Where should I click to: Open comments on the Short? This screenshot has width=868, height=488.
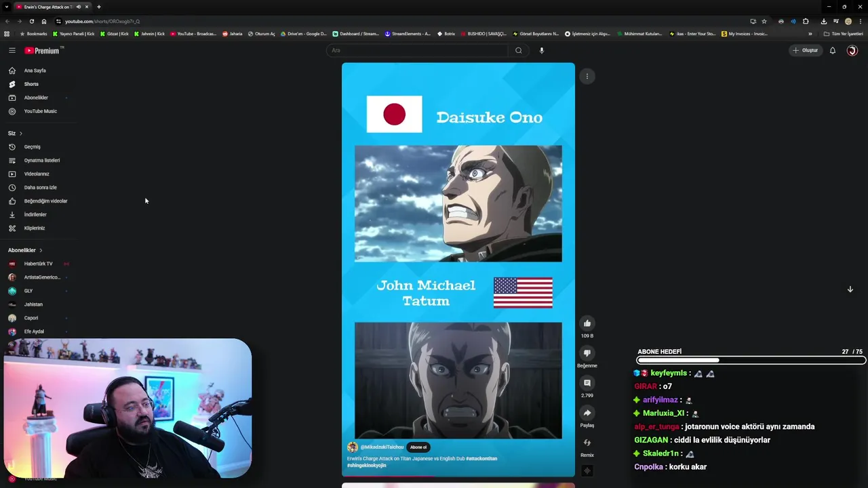coord(587,383)
